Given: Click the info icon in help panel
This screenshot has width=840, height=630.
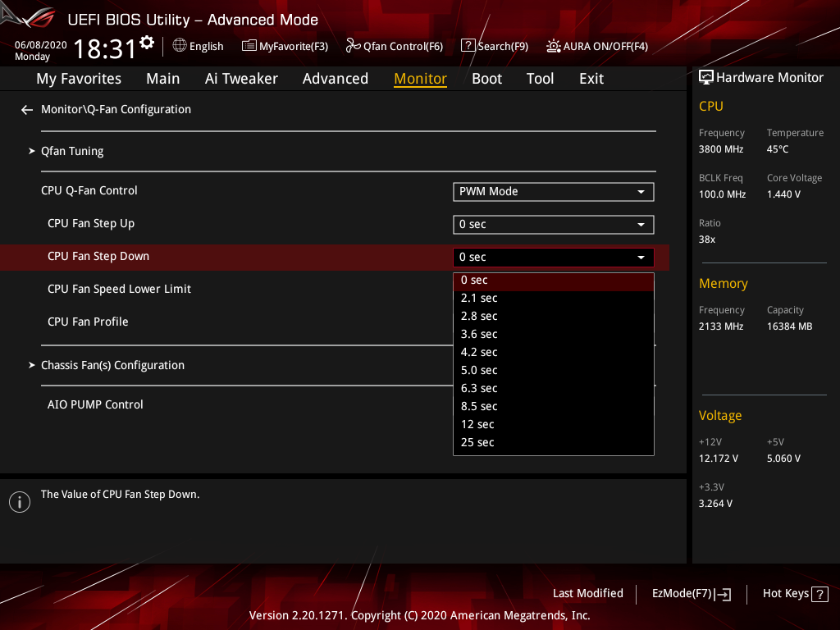Looking at the screenshot, I should (x=20, y=502).
